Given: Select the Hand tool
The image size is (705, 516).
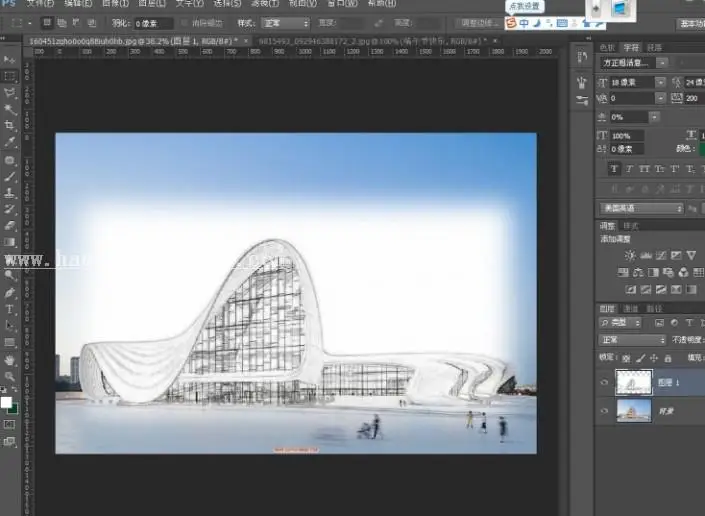Looking at the screenshot, I should [x=9, y=360].
